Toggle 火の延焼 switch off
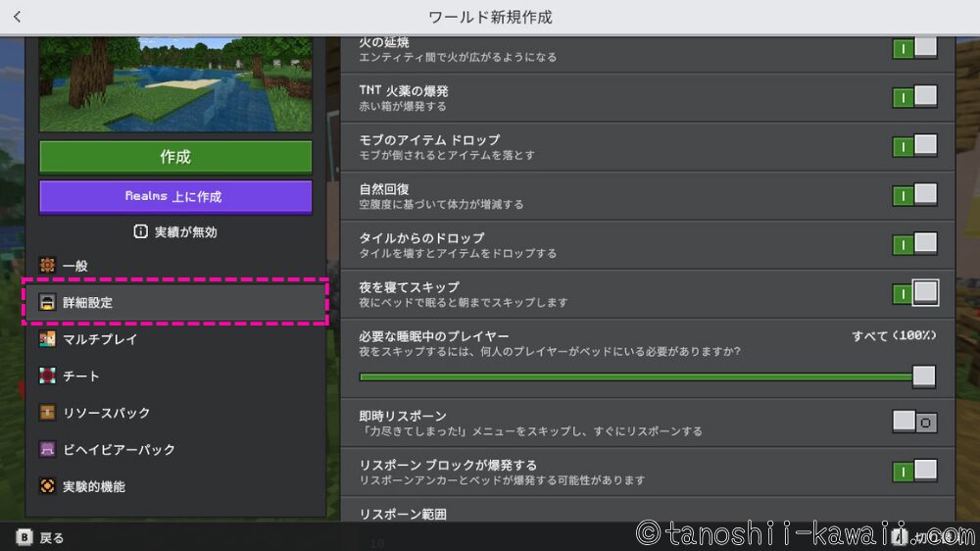980x551 pixels. [915, 48]
